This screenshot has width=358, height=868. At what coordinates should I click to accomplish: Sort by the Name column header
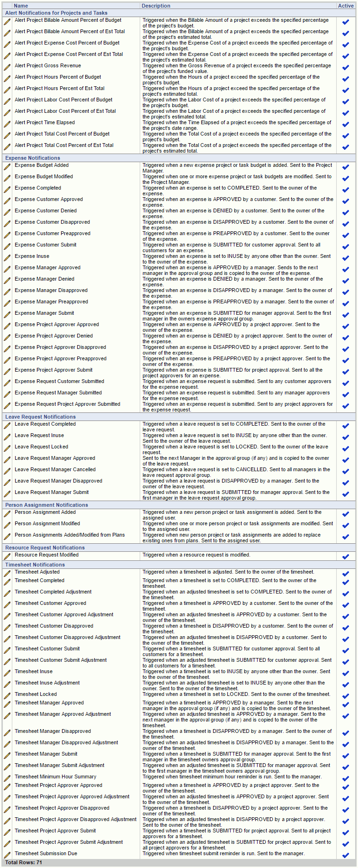point(21,6)
